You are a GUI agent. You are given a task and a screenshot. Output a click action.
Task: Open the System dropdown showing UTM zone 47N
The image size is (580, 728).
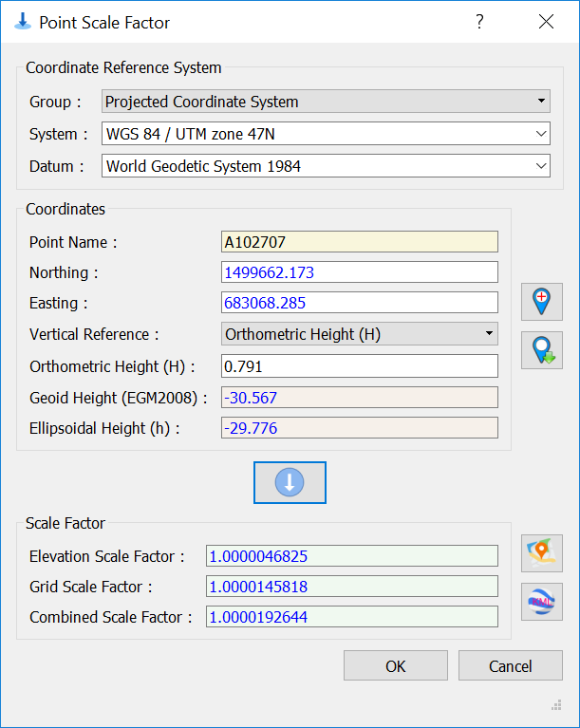tap(326, 134)
